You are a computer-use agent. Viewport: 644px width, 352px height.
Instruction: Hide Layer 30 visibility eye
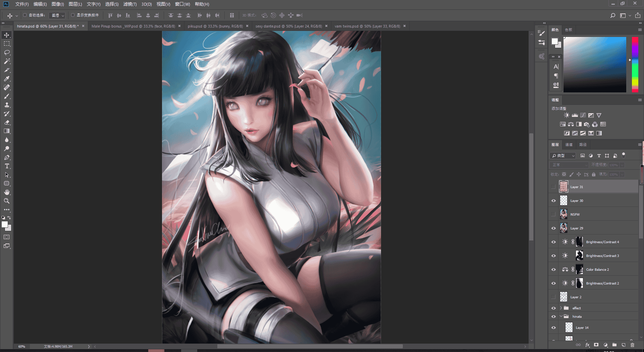click(x=553, y=201)
